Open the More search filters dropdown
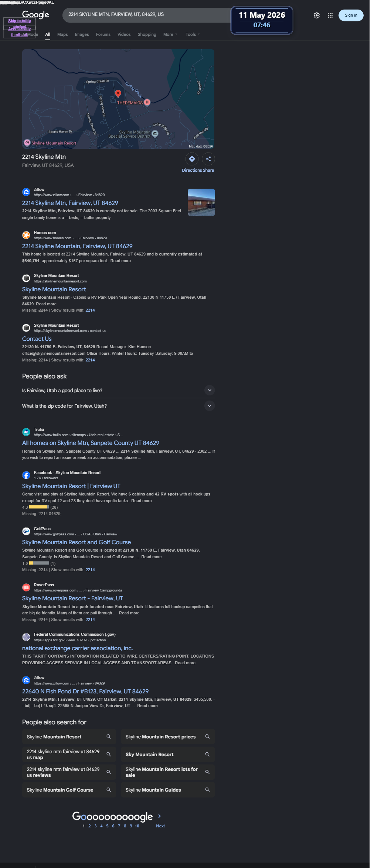The width and height of the screenshot is (374, 868). [x=170, y=34]
